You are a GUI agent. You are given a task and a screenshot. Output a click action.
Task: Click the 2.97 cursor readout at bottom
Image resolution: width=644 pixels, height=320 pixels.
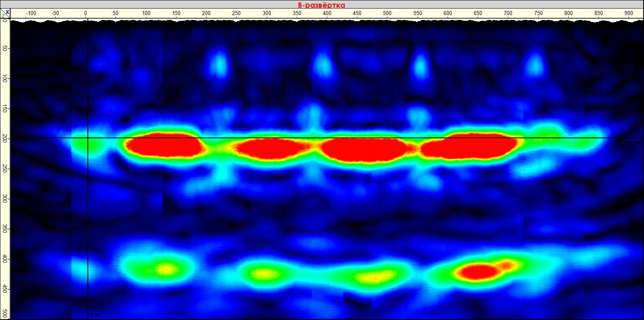95,316
